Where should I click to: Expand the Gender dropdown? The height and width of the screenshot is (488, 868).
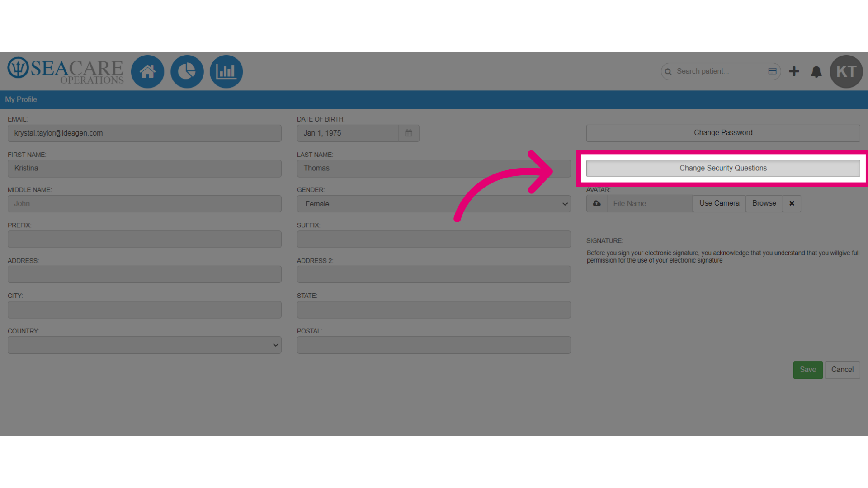pyautogui.click(x=434, y=204)
